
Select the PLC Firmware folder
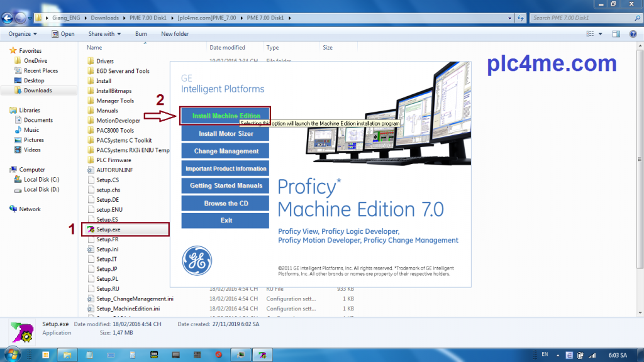114,160
